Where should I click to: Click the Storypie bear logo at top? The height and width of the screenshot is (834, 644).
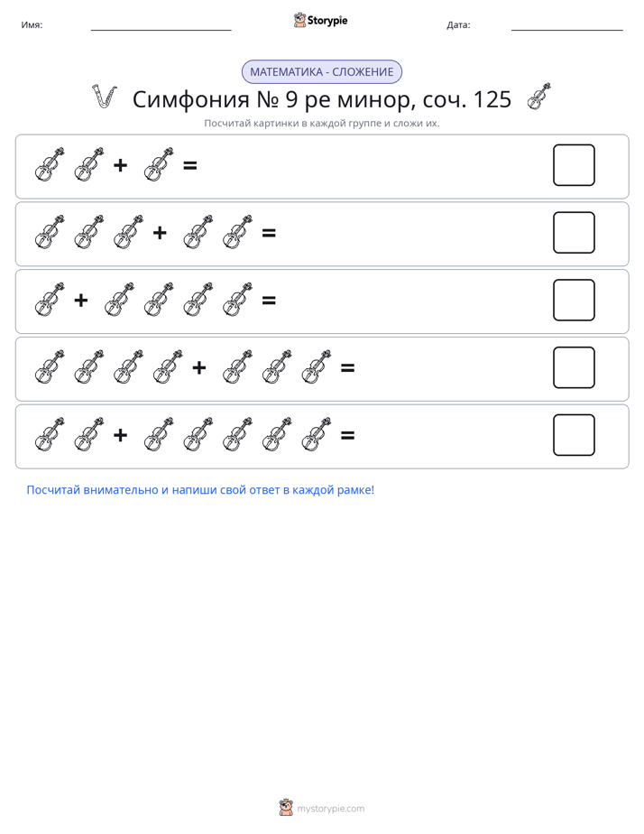(299, 20)
